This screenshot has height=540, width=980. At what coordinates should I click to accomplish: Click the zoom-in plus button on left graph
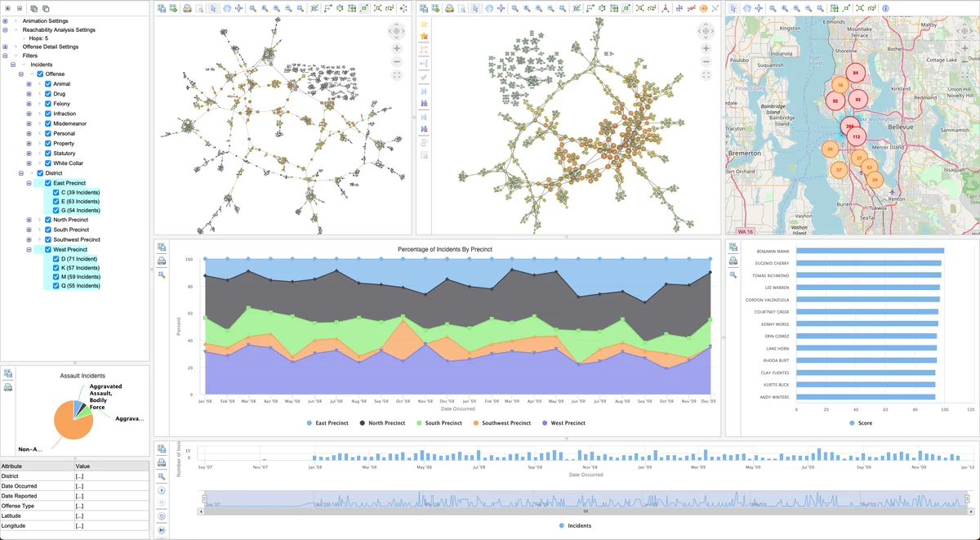click(x=397, y=49)
